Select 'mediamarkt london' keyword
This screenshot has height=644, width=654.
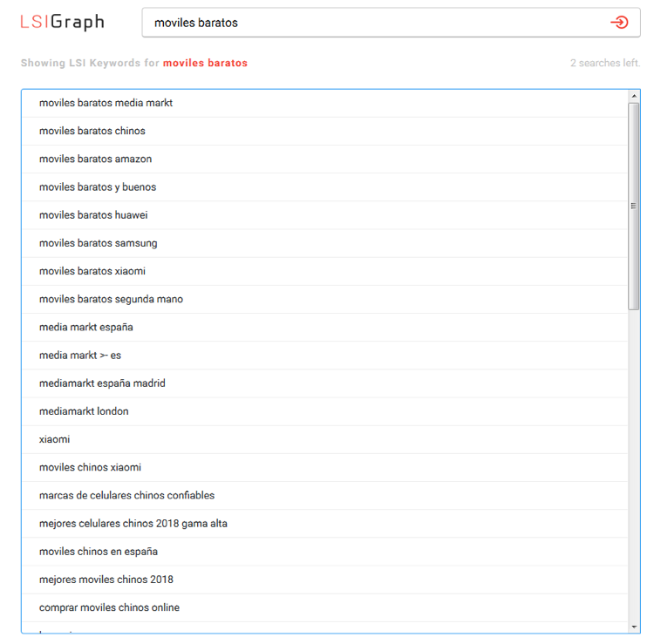(x=325, y=411)
